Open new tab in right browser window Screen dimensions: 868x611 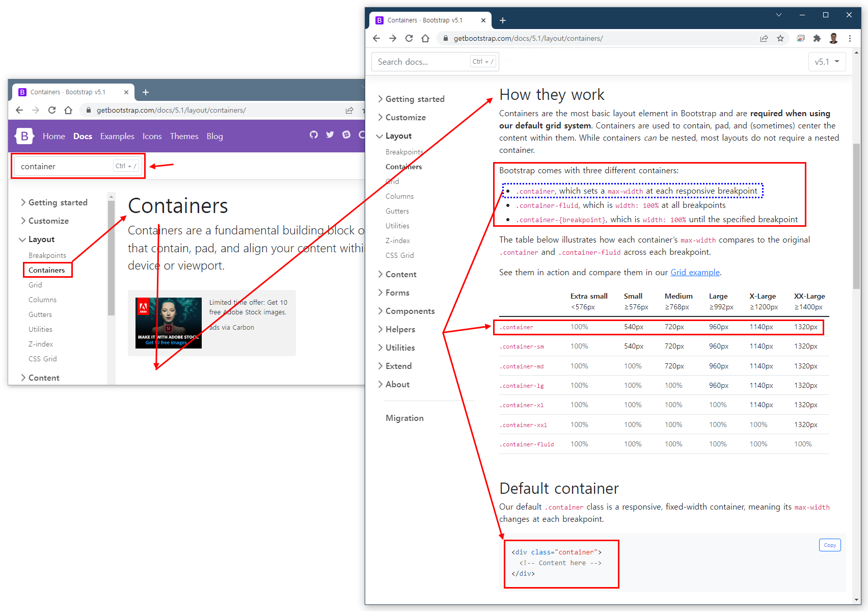[503, 20]
